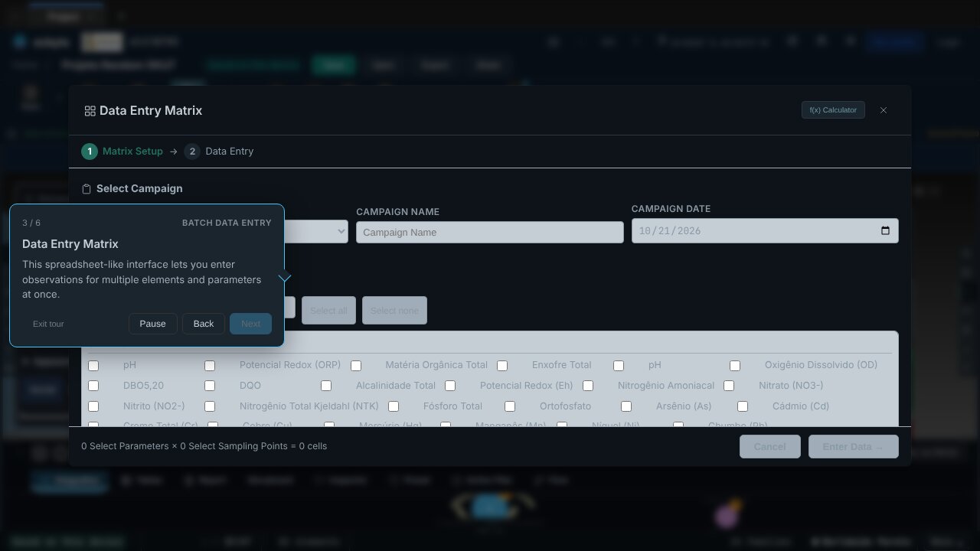Click Select none for parameters
Image resolution: width=980 pixels, height=551 pixels.
click(394, 311)
